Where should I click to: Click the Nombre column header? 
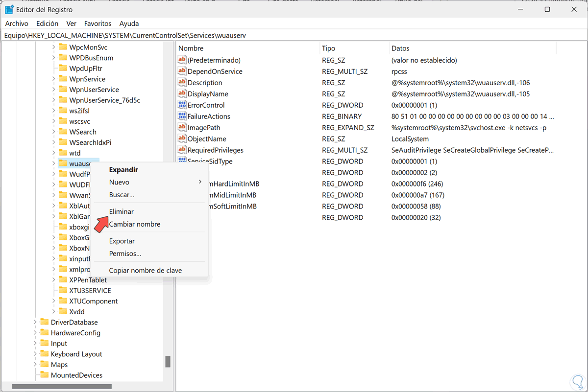click(191, 48)
